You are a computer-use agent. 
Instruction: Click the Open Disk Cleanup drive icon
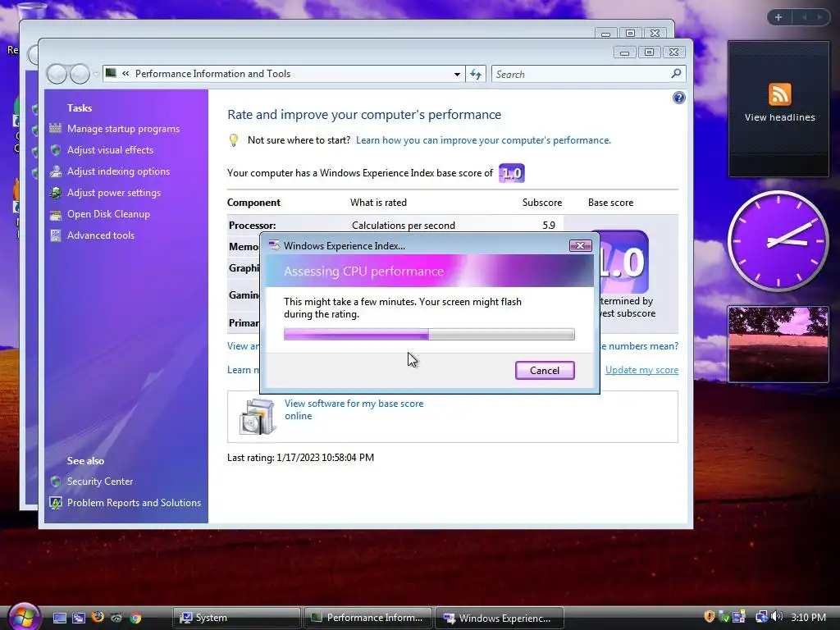(55, 214)
